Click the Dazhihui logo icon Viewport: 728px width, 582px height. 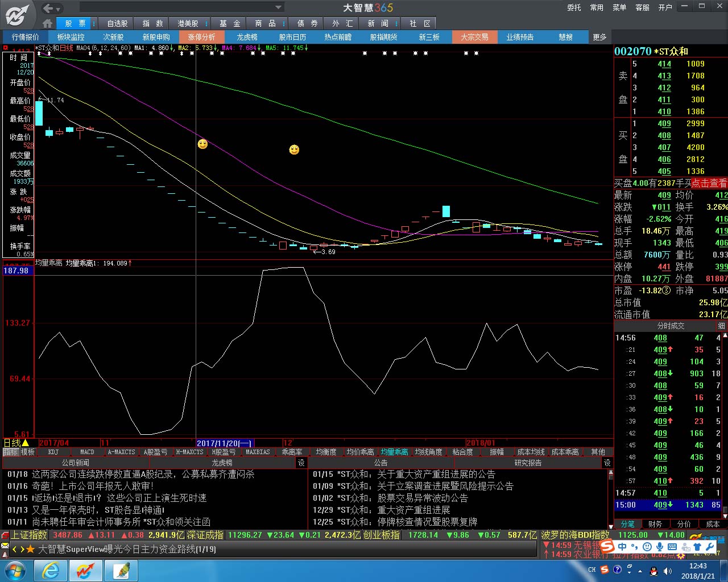coord(17,15)
